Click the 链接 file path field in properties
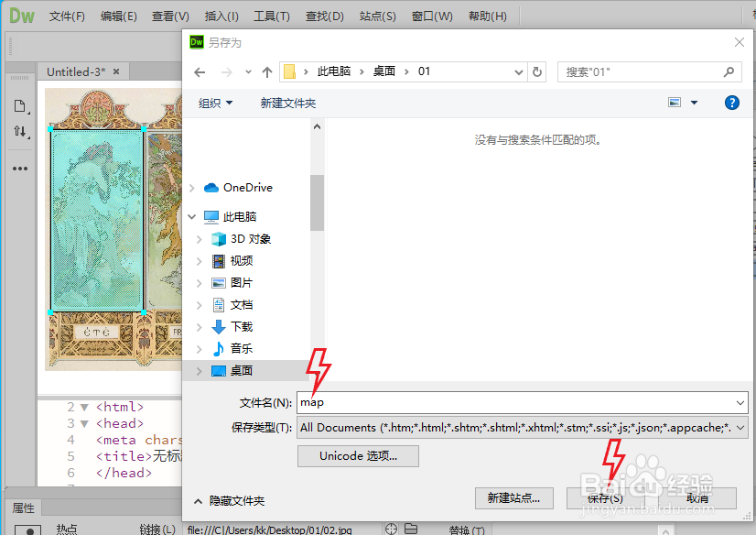The width and height of the screenshot is (756, 535). (282, 530)
